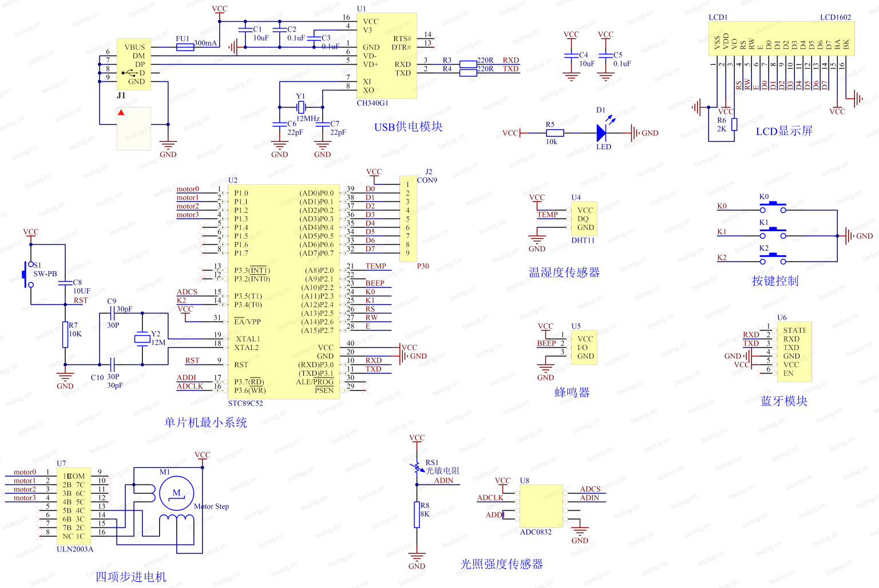Screen dimensions: 879x588
Task: Select resistor R3 220R symbol
Action: coord(468,64)
